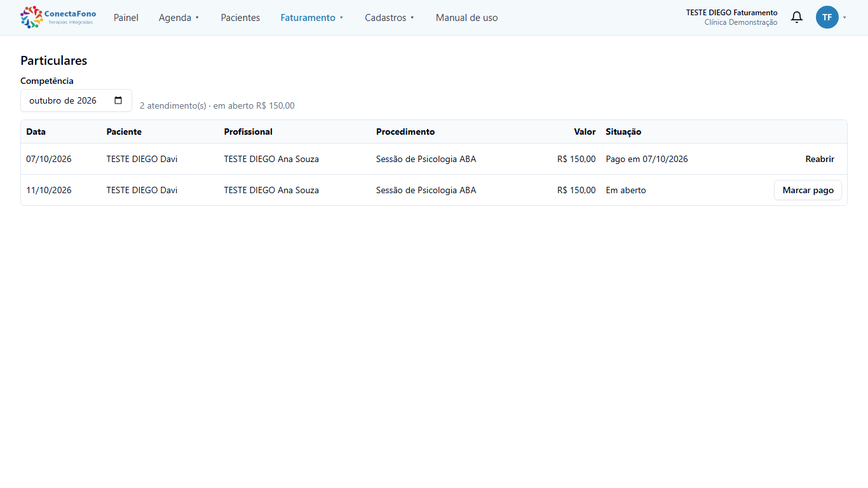The height and width of the screenshot is (488, 868).
Task: Open Manual de uso
Action: pos(467,18)
